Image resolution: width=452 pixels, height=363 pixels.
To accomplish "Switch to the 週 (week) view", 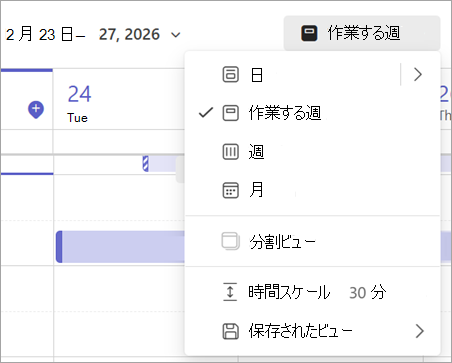I will tap(312, 152).
